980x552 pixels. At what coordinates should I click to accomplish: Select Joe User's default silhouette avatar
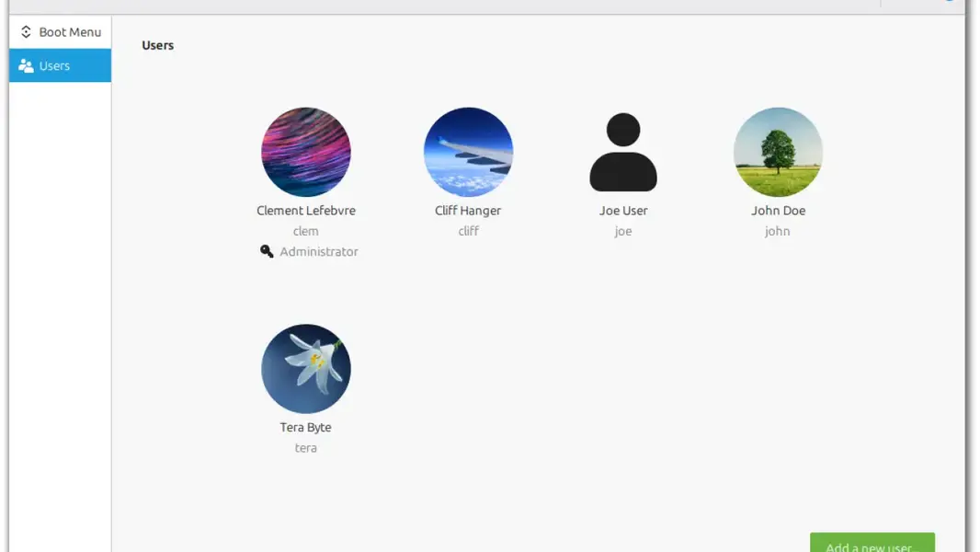(x=623, y=152)
